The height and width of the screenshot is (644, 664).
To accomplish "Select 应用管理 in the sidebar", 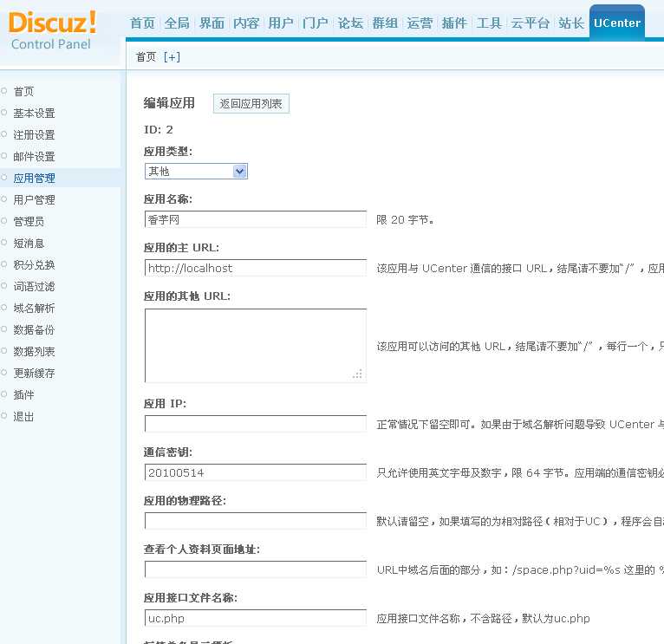I will [x=34, y=178].
